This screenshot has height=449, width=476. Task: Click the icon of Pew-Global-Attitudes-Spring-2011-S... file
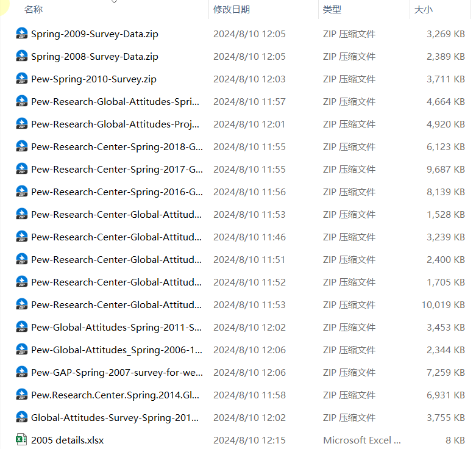[x=21, y=327]
